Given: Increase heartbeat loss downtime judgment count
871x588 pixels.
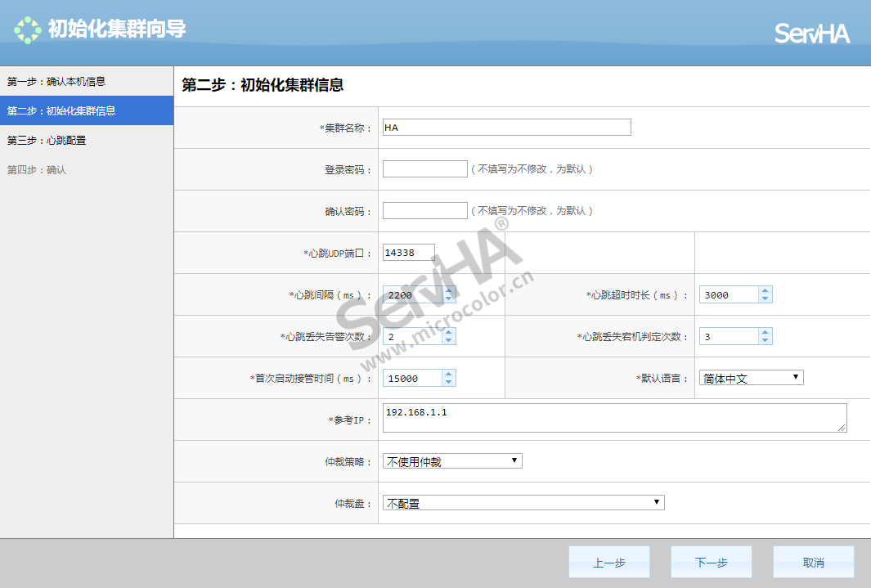Looking at the screenshot, I should click(x=765, y=332).
